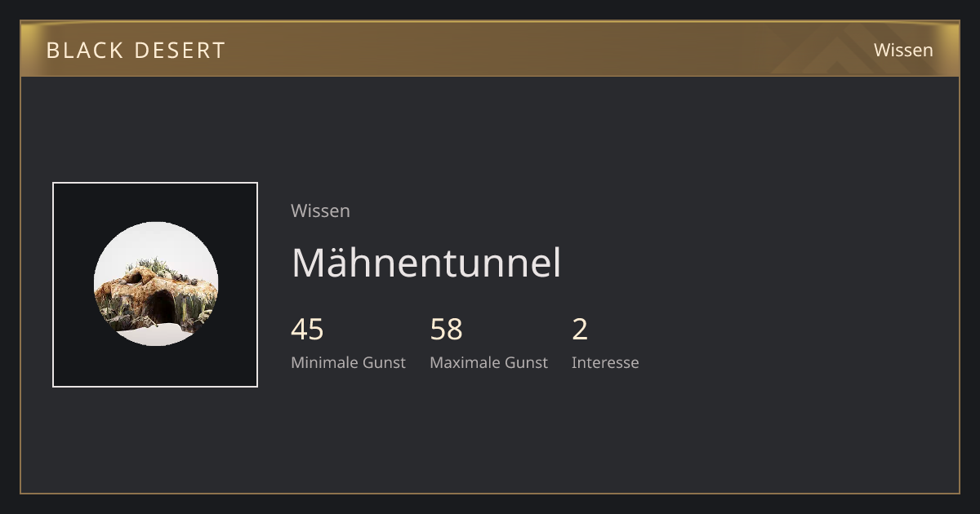This screenshot has width=980, height=514.
Task: Click the gold banner between title and Wissen
Action: coord(531,50)
